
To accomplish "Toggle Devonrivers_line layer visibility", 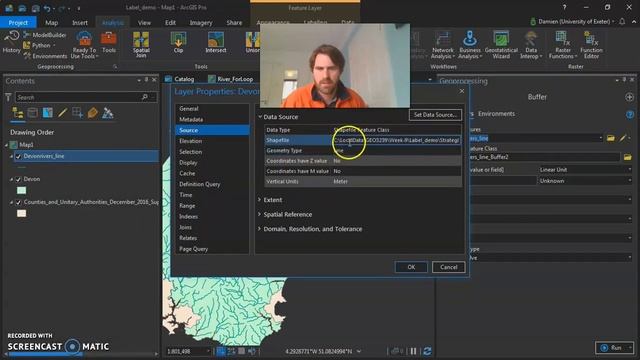I will click(x=18, y=156).
